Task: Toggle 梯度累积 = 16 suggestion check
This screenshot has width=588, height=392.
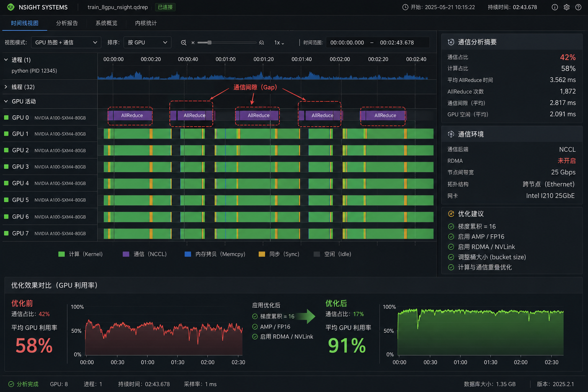Action: point(451,227)
